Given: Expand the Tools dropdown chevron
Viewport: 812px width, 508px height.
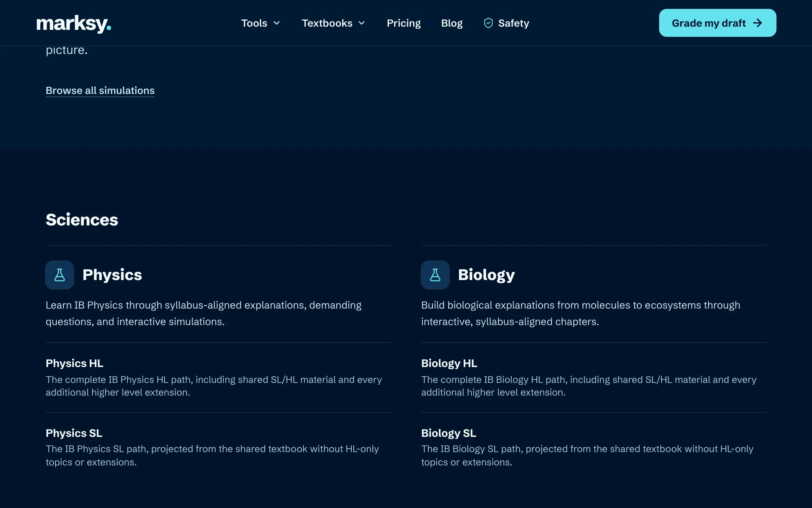Looking at the screenshot, I should [x=277, y=23].
